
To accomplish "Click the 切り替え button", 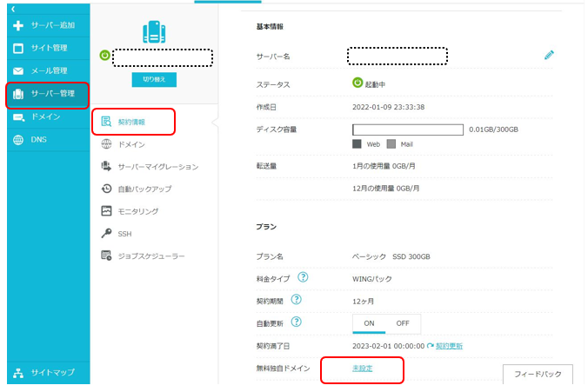I will 154,79.
